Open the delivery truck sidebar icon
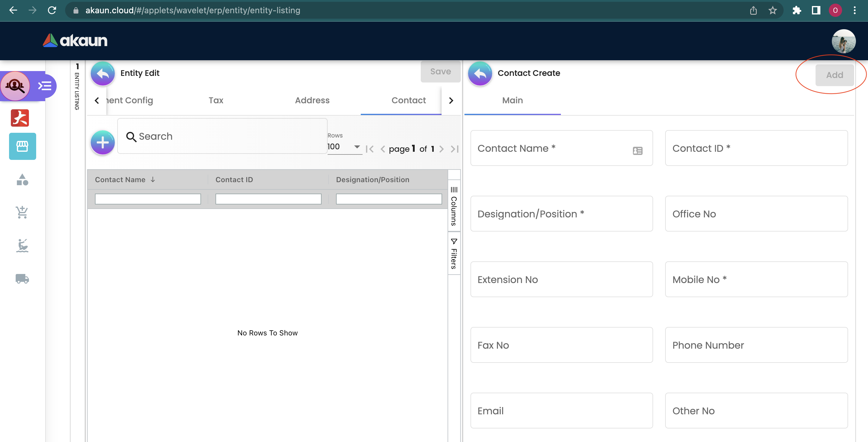Viewport: 868px width, 442px height. pyautogui.click(x=22, y=279)
